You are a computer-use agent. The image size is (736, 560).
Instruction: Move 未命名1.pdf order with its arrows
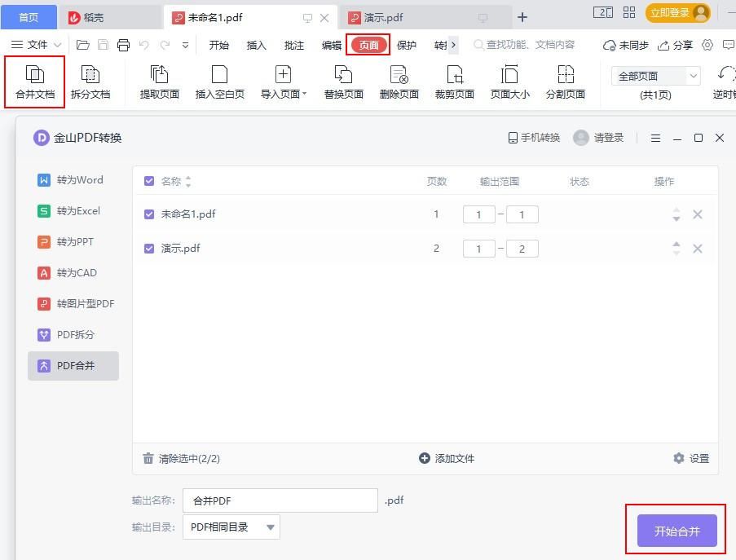(676, 214)
